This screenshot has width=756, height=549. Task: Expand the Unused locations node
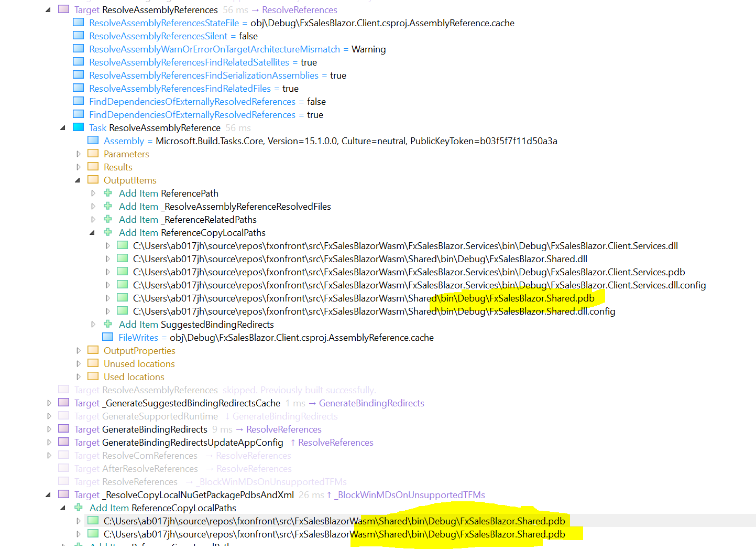click(x=79, y=363)
